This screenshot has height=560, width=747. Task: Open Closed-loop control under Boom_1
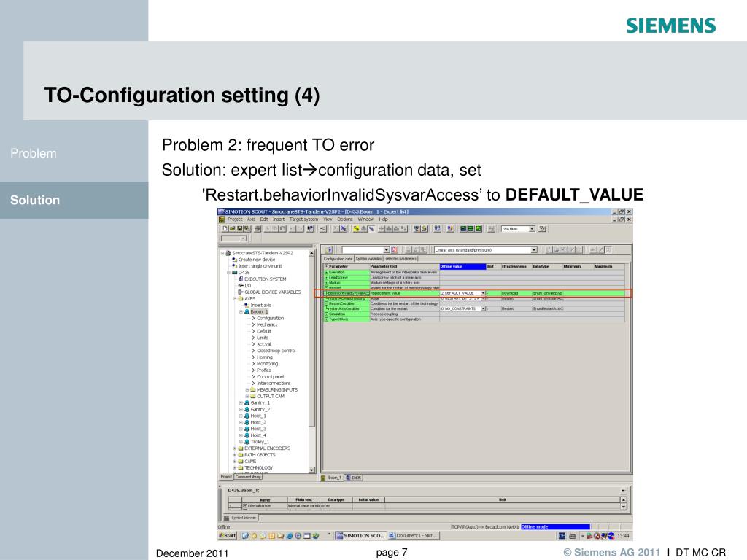(276, 351)
